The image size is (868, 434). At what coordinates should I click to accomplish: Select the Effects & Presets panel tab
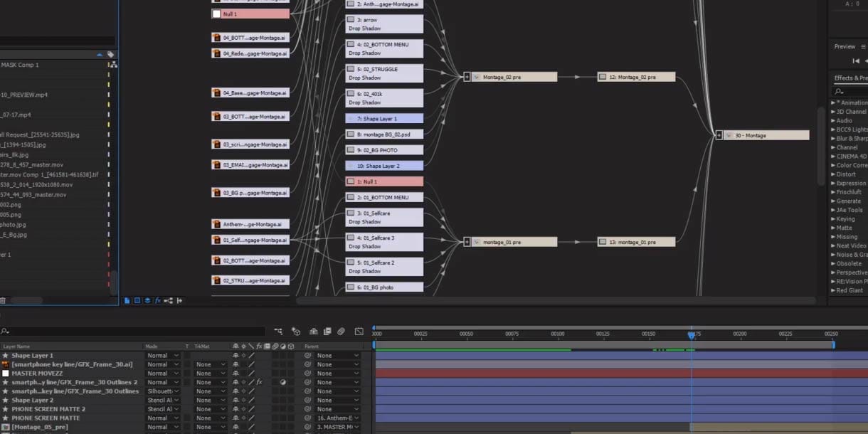coord(850,78)
